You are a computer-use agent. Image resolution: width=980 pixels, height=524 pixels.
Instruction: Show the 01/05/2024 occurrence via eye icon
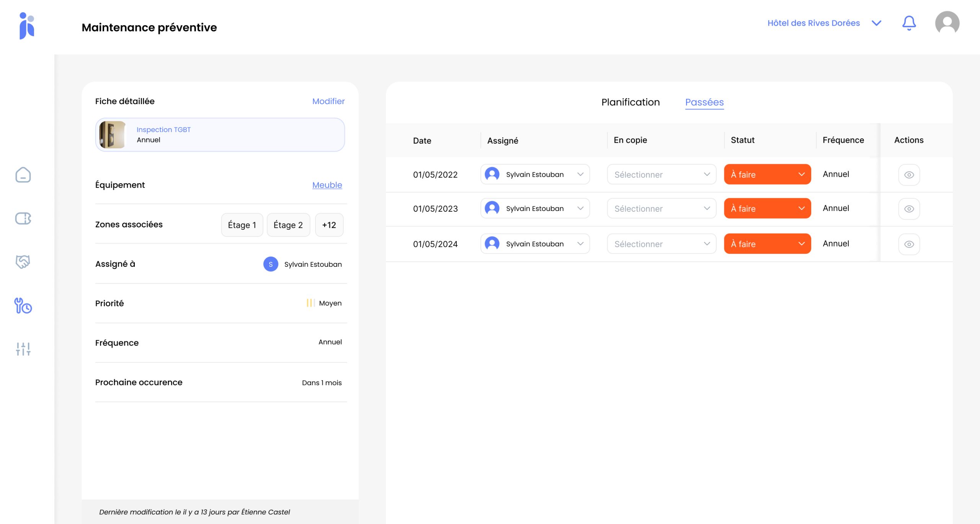coord(909,244)
